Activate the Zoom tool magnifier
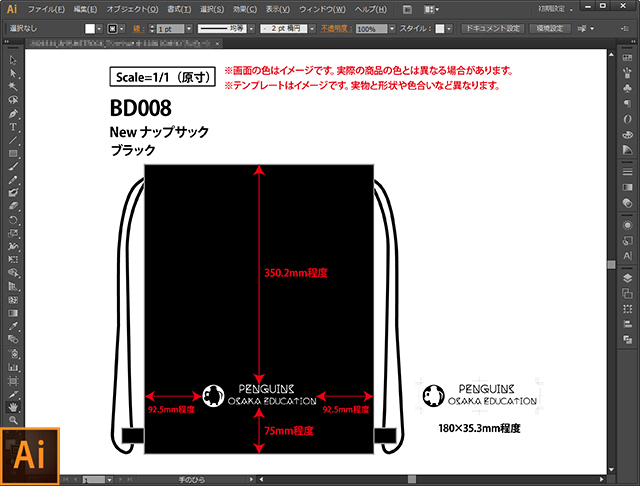Viewport: 640px width, 486px height. [x=13, y=420]
